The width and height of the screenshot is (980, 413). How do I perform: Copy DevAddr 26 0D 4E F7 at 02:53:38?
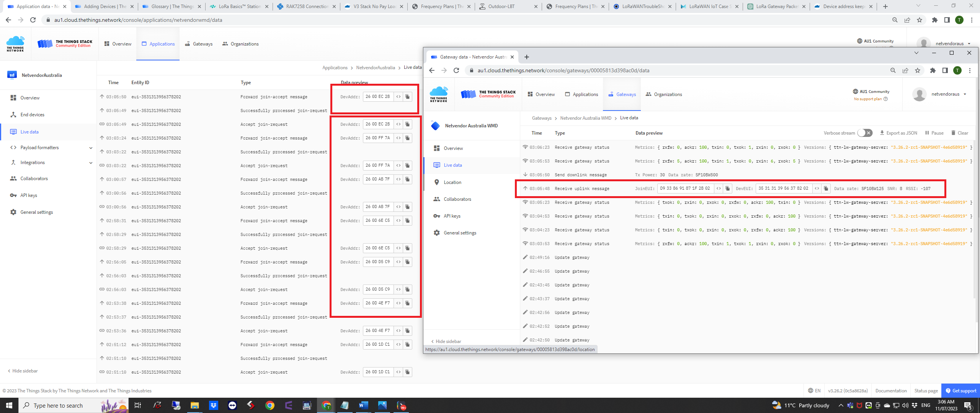click(x=408, y=303)
